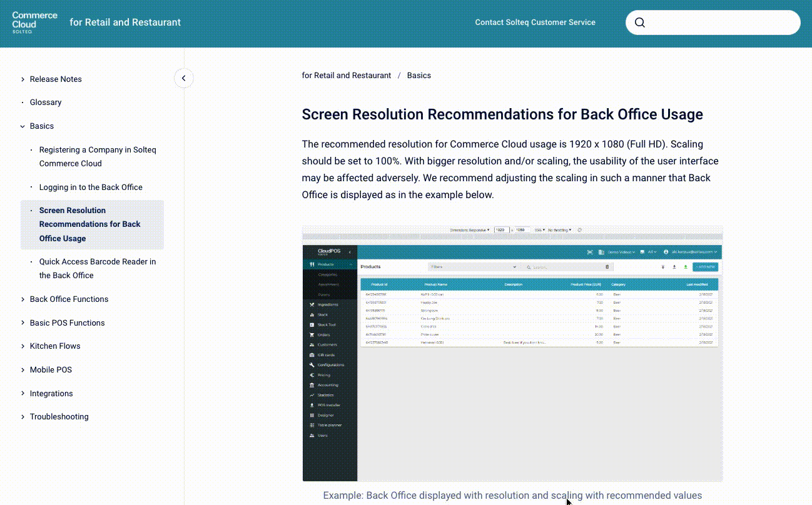Click the search magnifier icon
The width and height of the screenshot is (812, 505).
coord(639,22)
